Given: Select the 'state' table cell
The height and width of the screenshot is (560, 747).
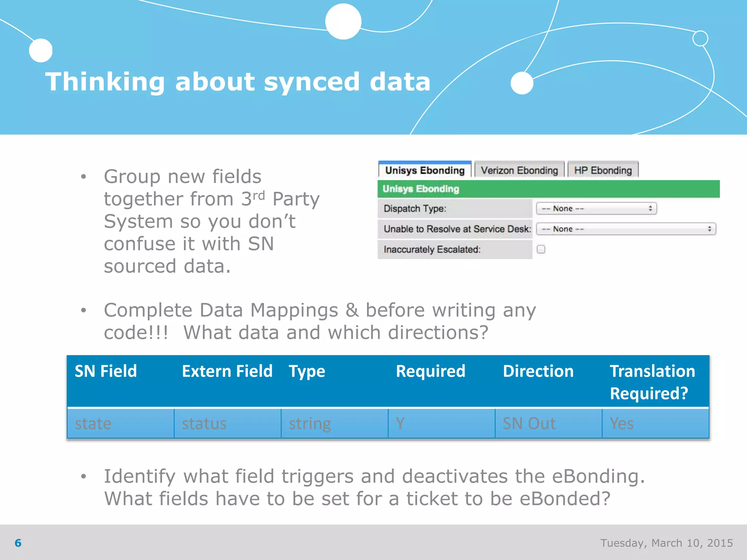Looking at the screenshot, I should [x=120, y=423].
